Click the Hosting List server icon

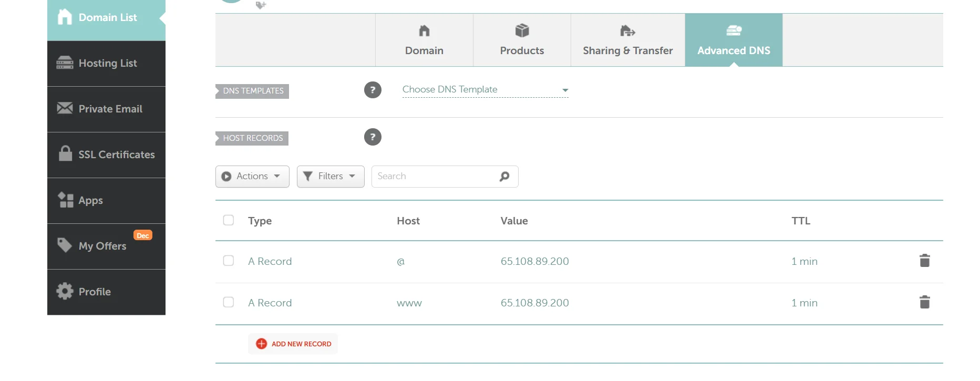(65, 63)
